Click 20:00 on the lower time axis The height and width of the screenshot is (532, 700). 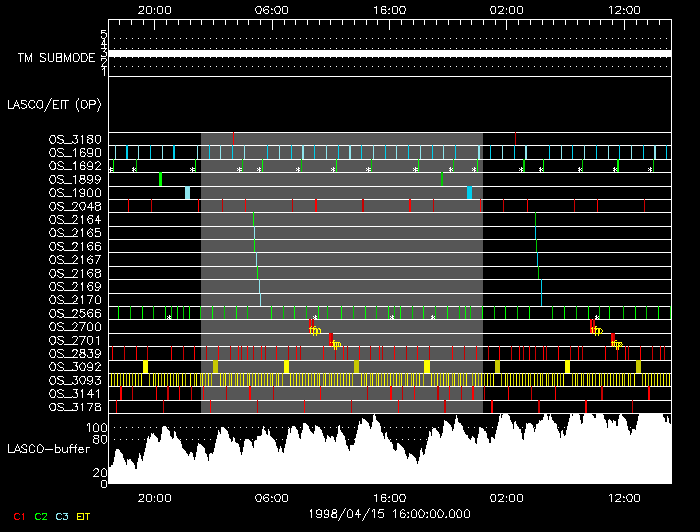coord(154,498)
